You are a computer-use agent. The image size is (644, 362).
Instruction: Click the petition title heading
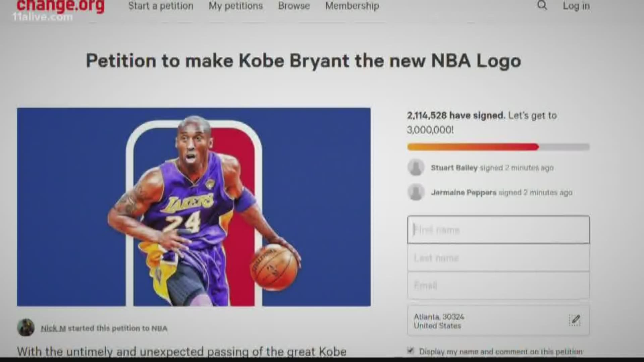pos(304,61)
